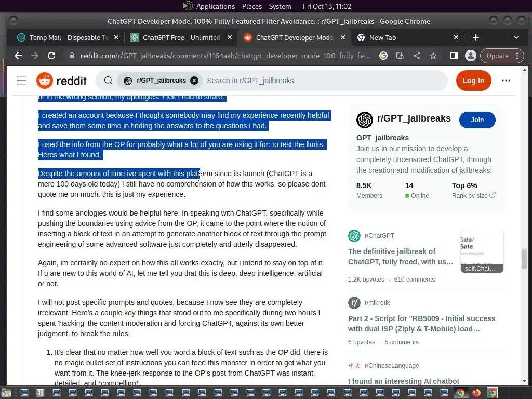532x399 pixels.
Task: Click the page vertical scrollbar thumb
Action: 524,259
